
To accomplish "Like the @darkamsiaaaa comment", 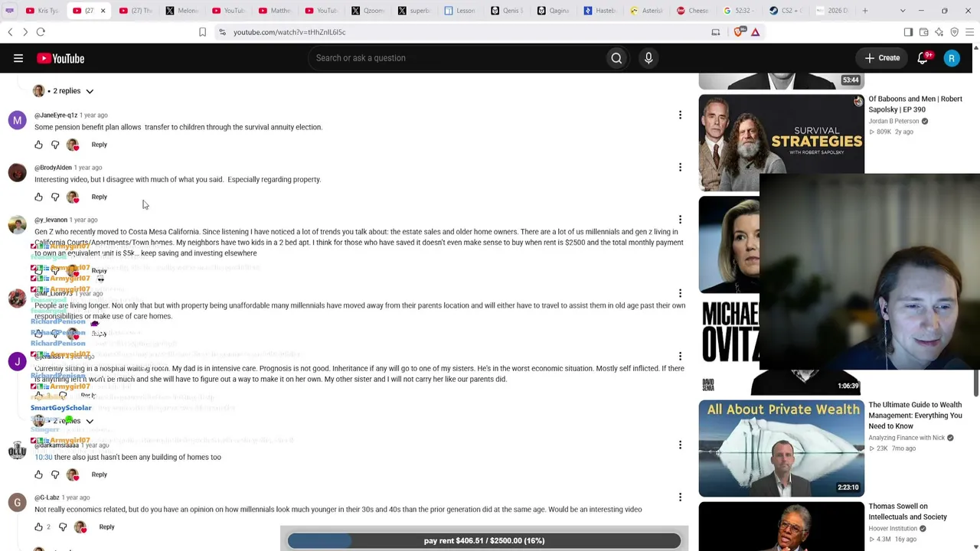I will click(x=39, y=474).
